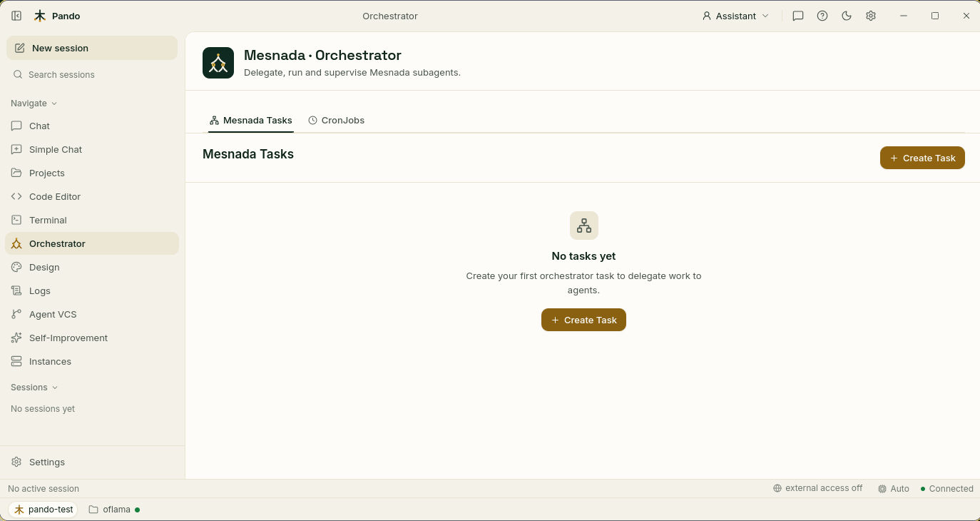Click the No active session text

(x=44, y=488)
